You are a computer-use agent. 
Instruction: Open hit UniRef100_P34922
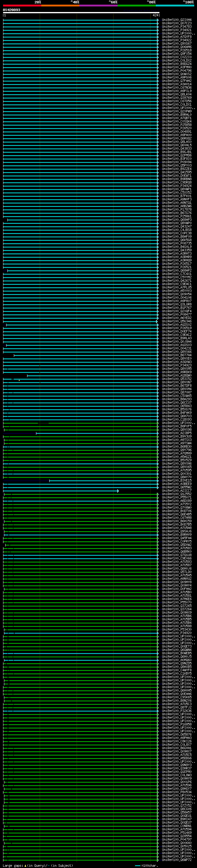pos(177,40)
